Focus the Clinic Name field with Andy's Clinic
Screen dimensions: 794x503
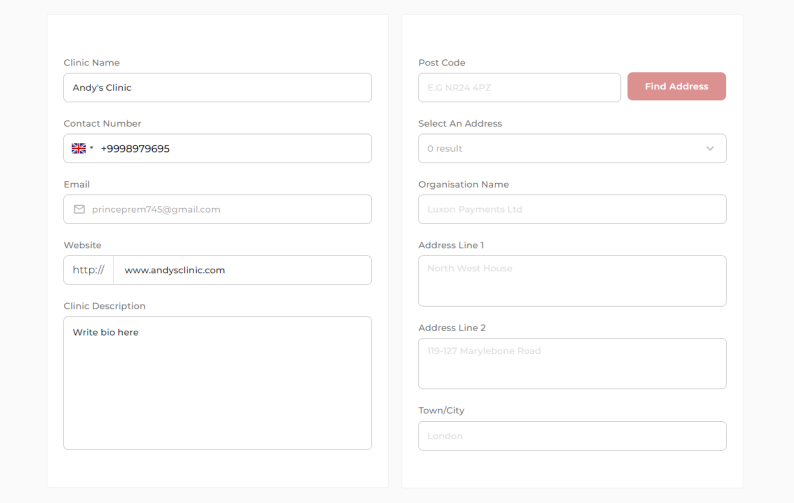(x=217, y=87)
